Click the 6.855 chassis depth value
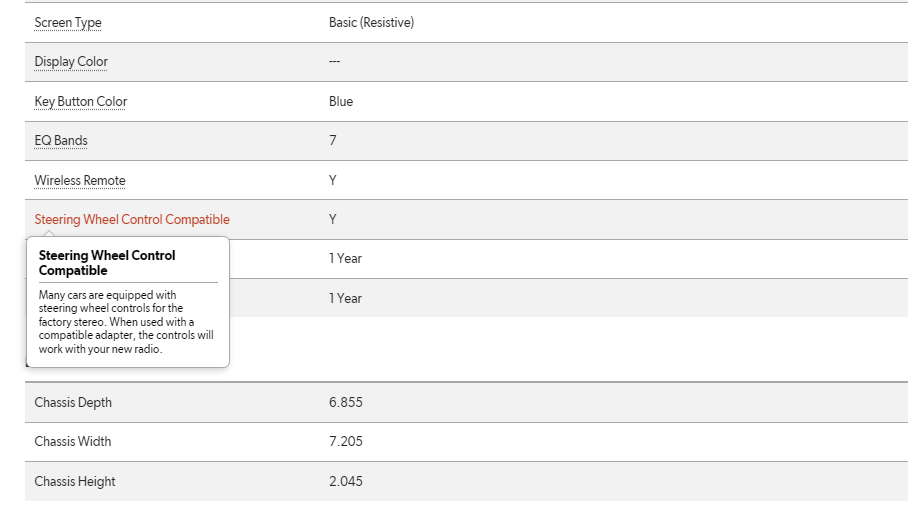Viewport: 911px width, 514px height. pyautogui.click(x=346, y=402)
